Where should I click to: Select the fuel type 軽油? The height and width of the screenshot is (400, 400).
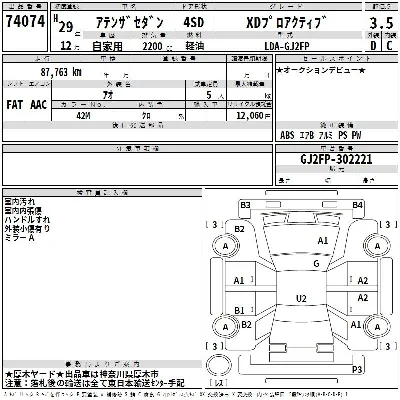tap(195, 46)
